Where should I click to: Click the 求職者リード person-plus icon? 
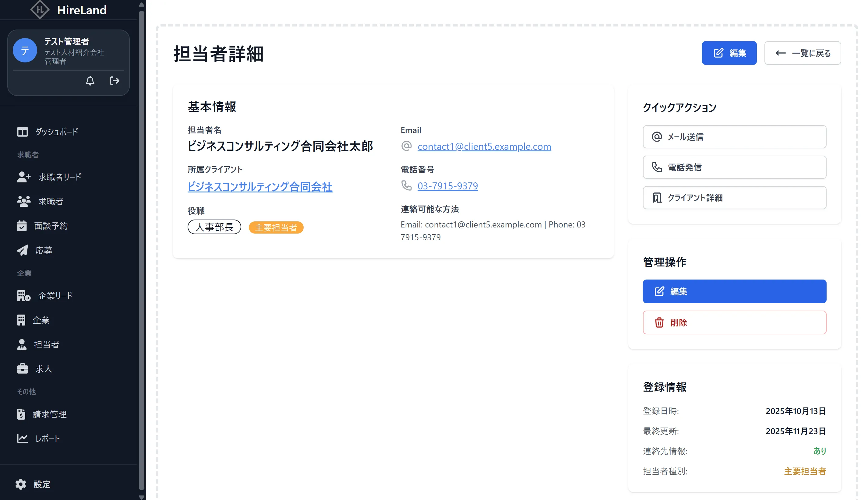(24, 177)
